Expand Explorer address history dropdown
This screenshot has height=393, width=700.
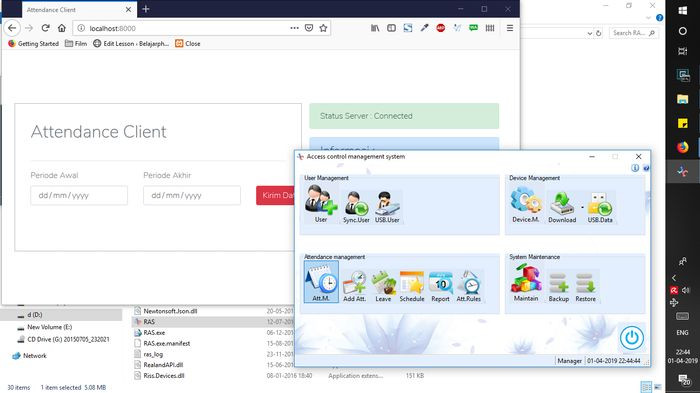point(589,33)
